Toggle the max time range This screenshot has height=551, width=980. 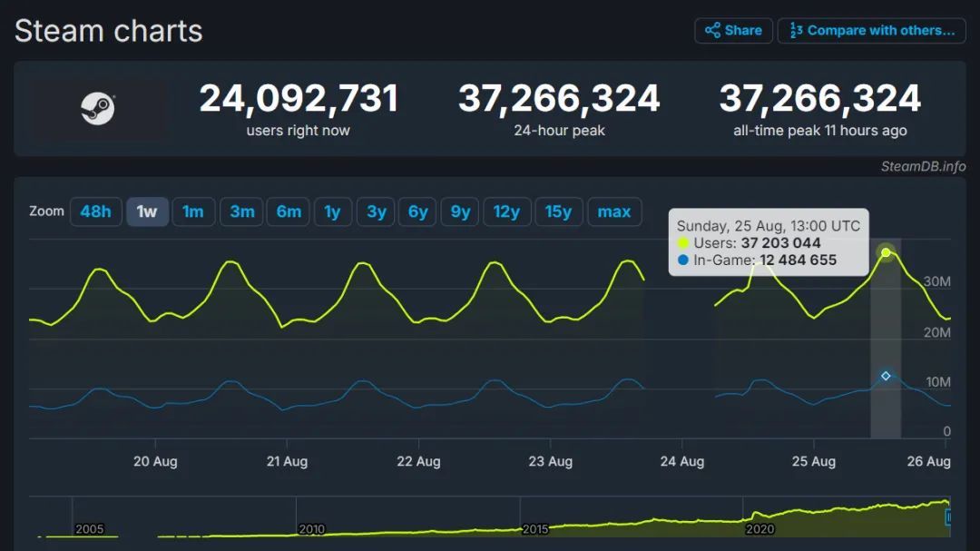pyautogui.click(x=614, y=212)
